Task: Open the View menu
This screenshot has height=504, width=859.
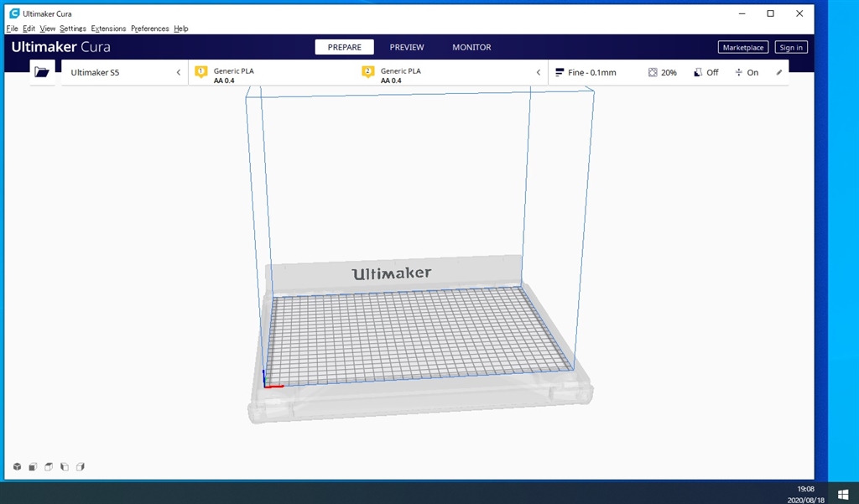Action: click(x=48, y=29)
